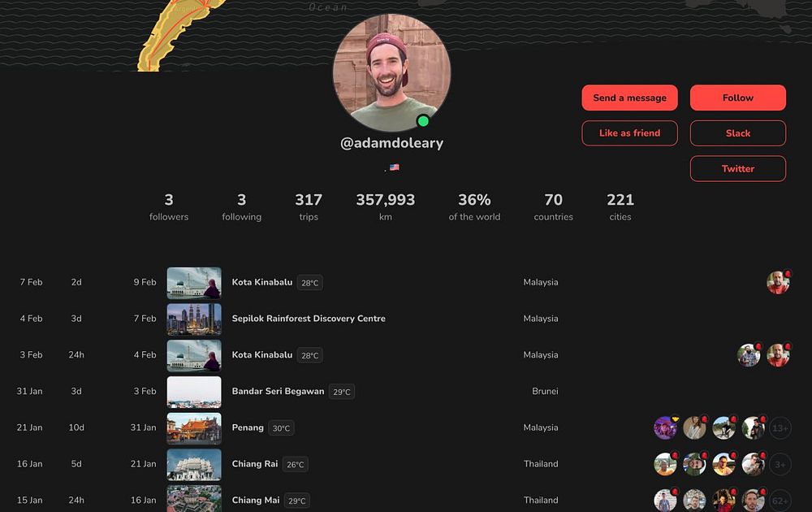Open Sepilok Rainforest Discovery Centre thumbnail
The height and width of the screenshot is (512, 812).
(194, 319)
